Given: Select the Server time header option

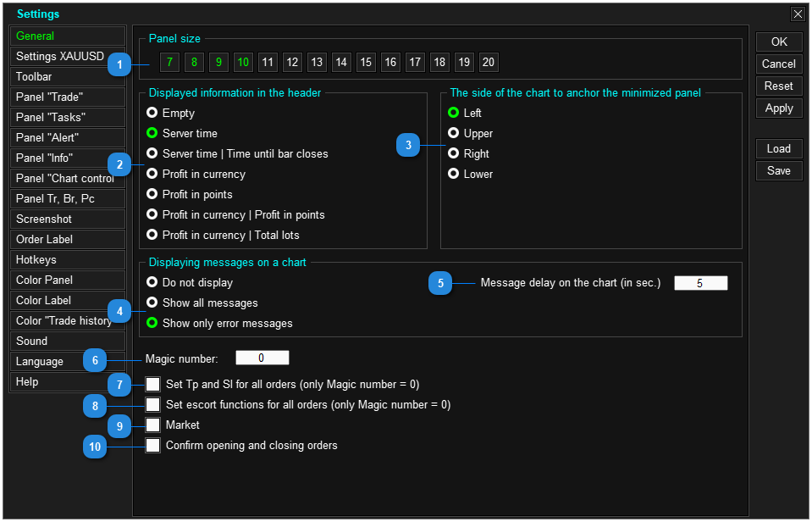Looking at the screenshot, I should pos(152,133).
